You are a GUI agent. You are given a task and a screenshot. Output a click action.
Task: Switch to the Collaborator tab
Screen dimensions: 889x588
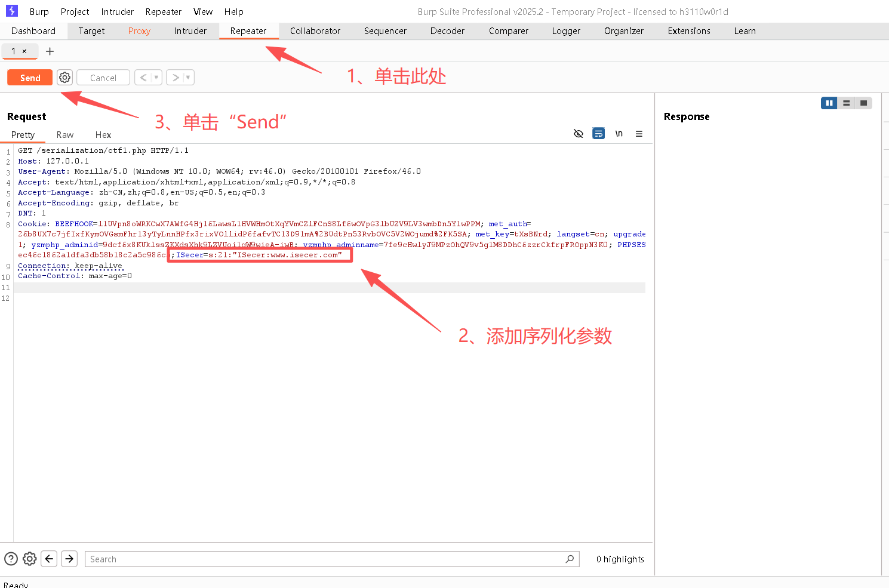[x=315, y=31]
